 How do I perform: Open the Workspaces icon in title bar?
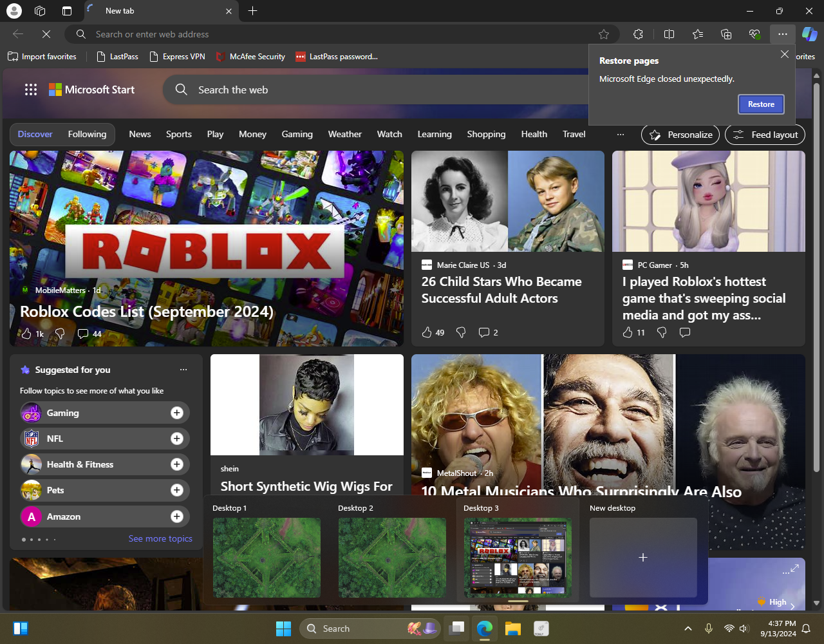[40, 11]
